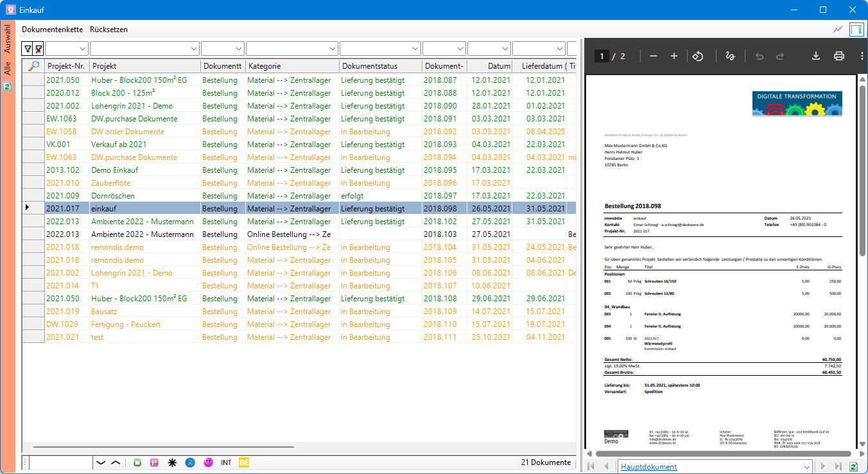Toggle the preview side panel button
Image resolution: width=868 pixels, height=474 pixels.
click(x=856, y=30)
